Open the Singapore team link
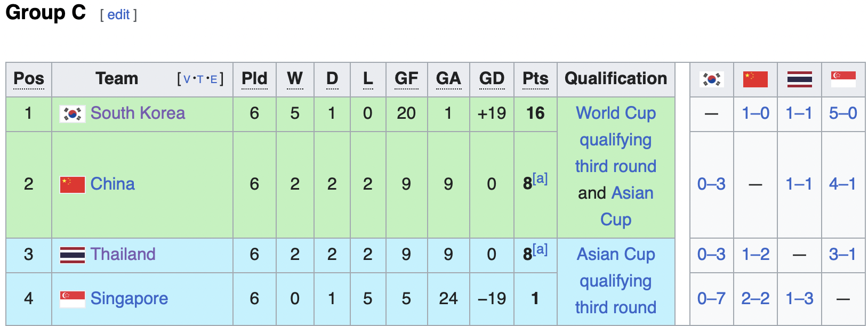This screenshot has width=868, height=326. click(129, 299)
